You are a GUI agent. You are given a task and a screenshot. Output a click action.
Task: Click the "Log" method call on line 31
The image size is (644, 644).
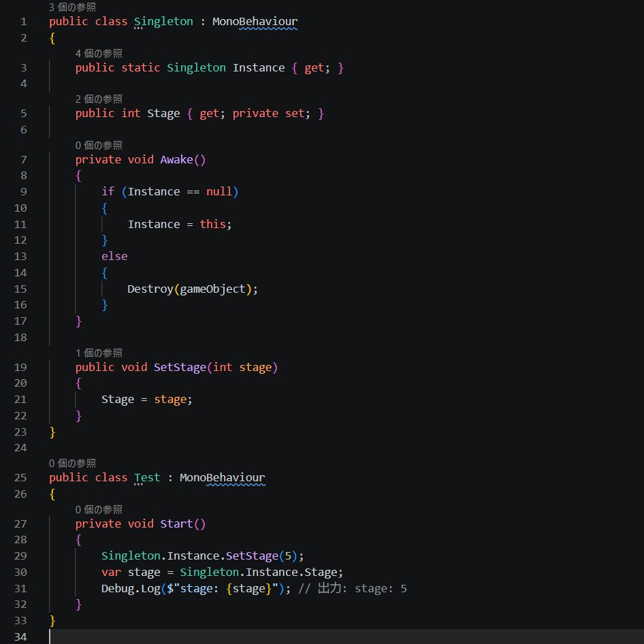(150, 589)
